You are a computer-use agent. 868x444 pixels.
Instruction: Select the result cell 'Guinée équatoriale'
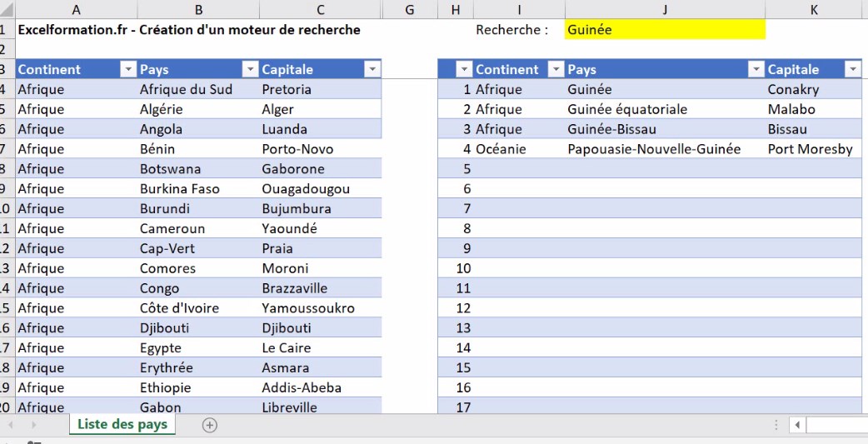pyautogui.click(x=665, y=109)
